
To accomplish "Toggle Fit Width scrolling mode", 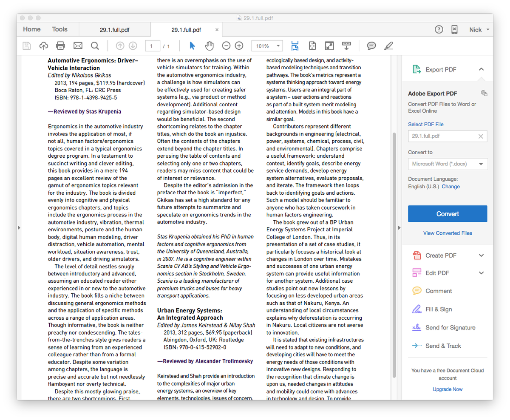I will [295, 45].
